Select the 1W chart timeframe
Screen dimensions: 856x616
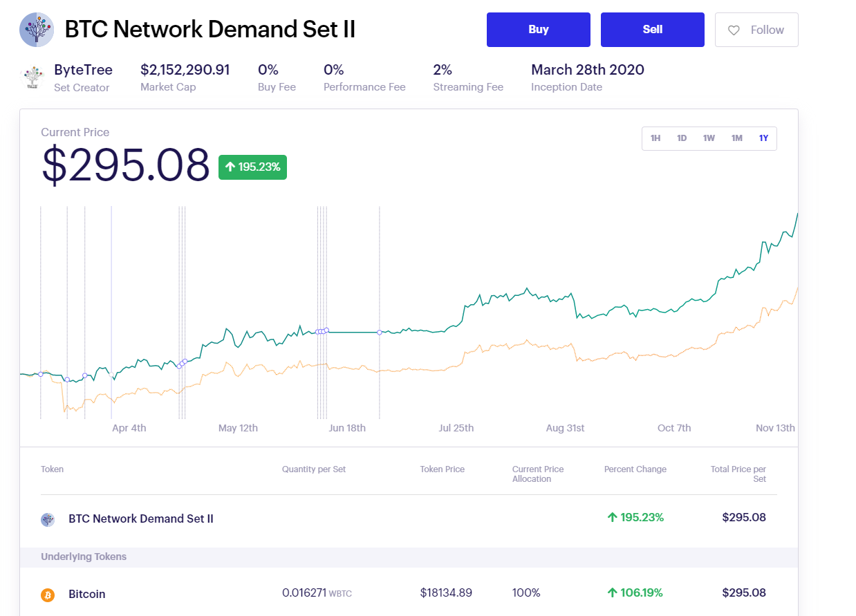(709, 138)
